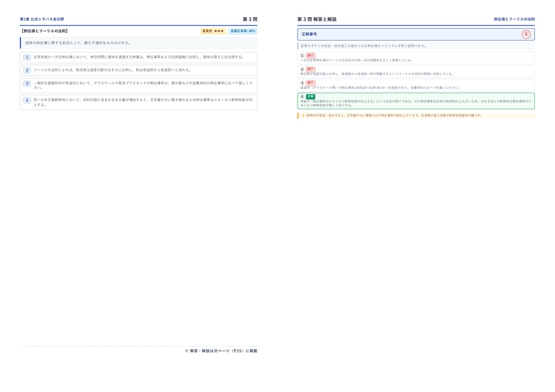Viewport: 555px width, 392px height.
Task: Click the red circled ④ correct answer mark
Action: (526, 34)
